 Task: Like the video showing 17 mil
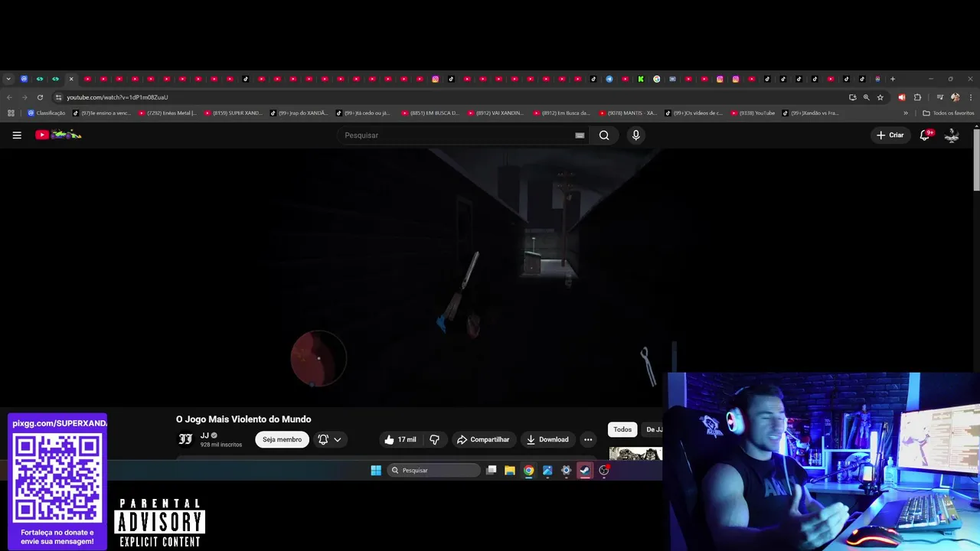point(400,439)
